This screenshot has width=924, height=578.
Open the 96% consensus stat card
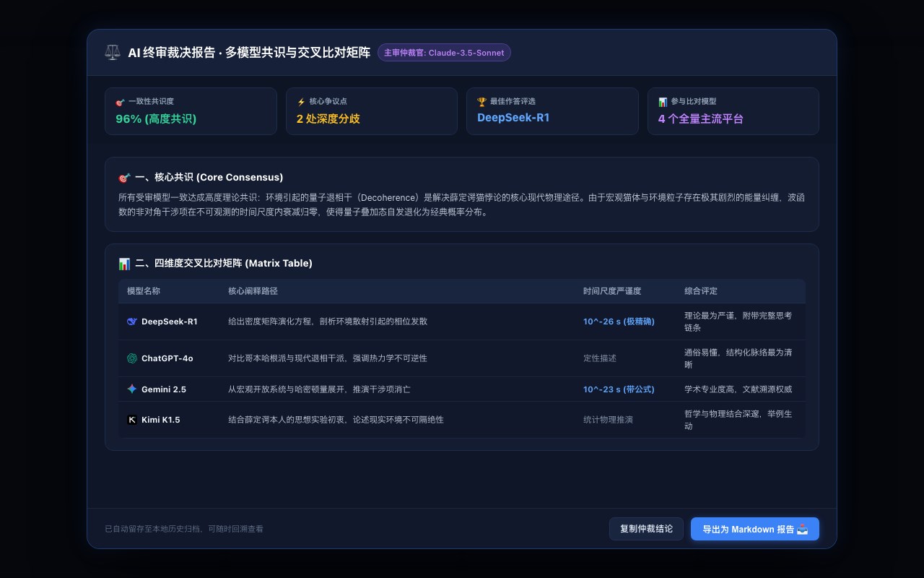pyautogui.click(x=191, y=111)
